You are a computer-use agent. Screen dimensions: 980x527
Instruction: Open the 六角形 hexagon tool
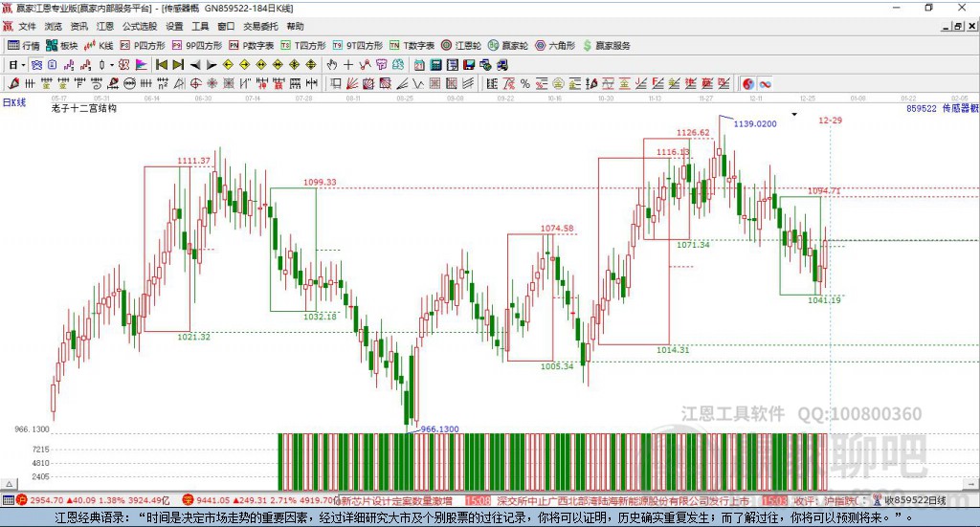click(x=555, y=46)
